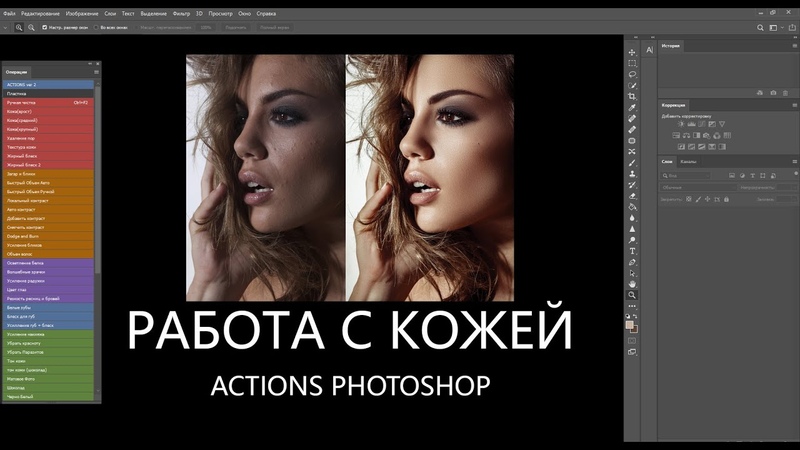The width and height of the screenshot is (800, 450).
Task: Open search icon at top right
Action: coord(760,28)
